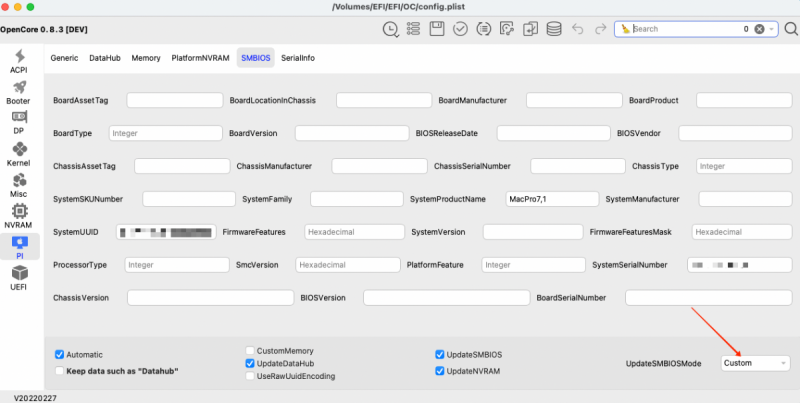The width and height of the screenshot is (800, 403).
Task: Switch to the DataHub tab
Action: 105,58
